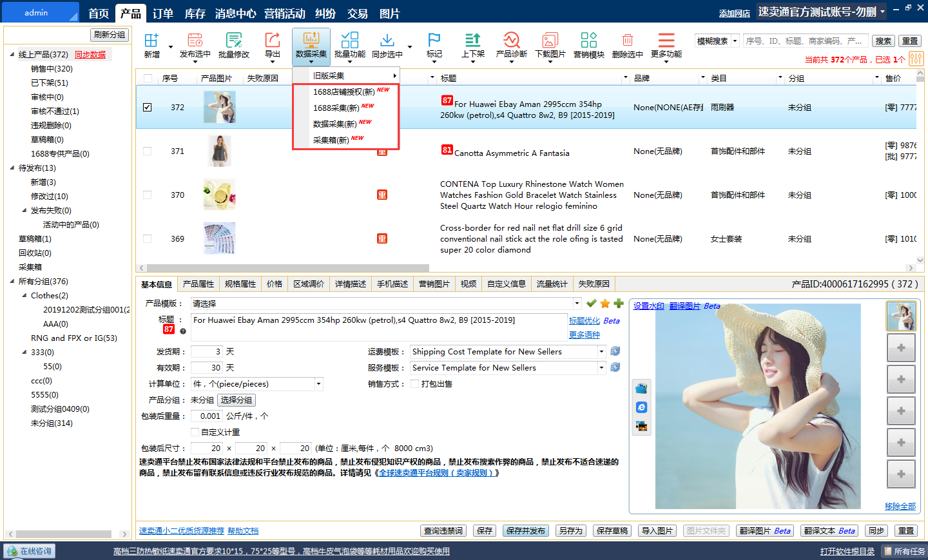Click the folder image tool icon
The width and height of the screenshot is (928, 560).
pos(641,389)
